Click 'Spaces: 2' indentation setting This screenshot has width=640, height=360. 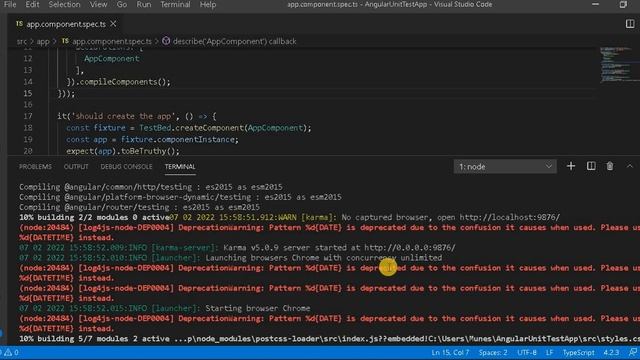pos(493,352)
